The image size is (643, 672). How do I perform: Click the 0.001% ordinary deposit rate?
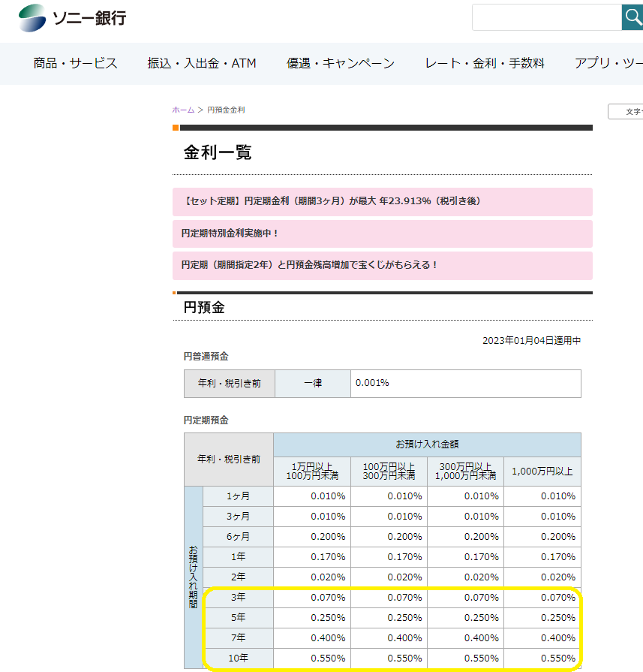(x=372, y=383)
